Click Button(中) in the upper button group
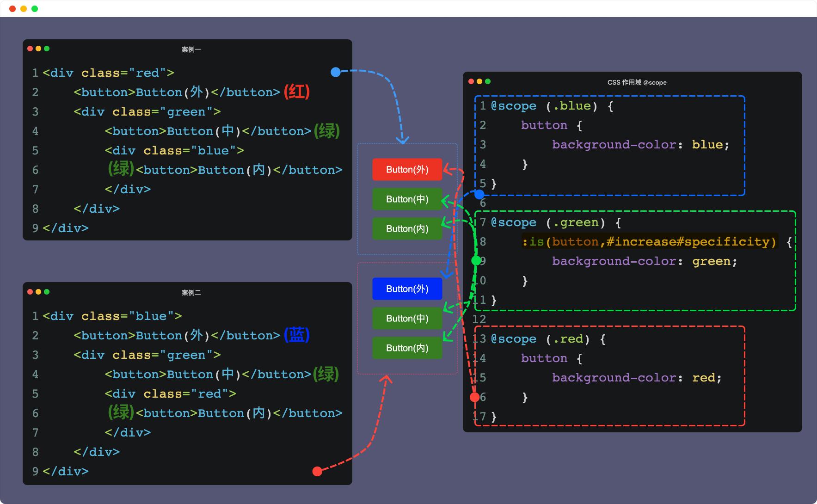 pos(407,199)
